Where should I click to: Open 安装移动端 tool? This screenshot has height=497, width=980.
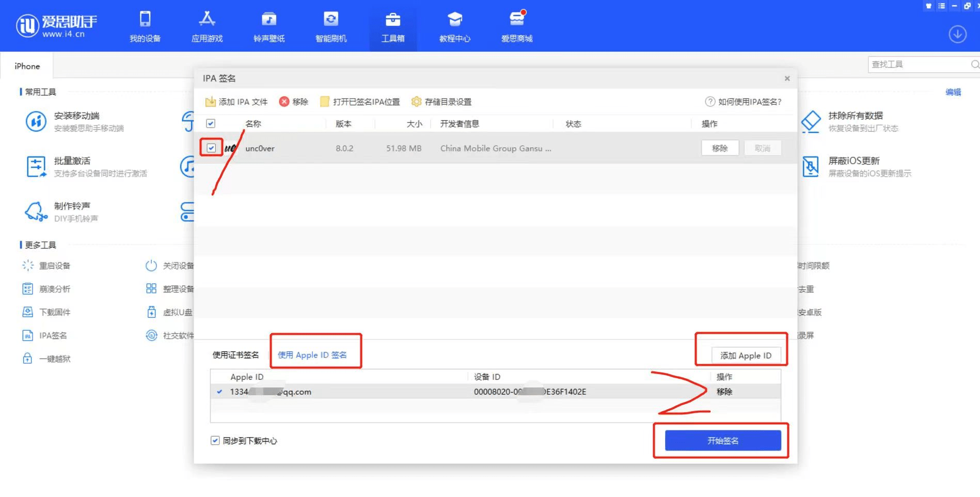click(x=75, y=121)
